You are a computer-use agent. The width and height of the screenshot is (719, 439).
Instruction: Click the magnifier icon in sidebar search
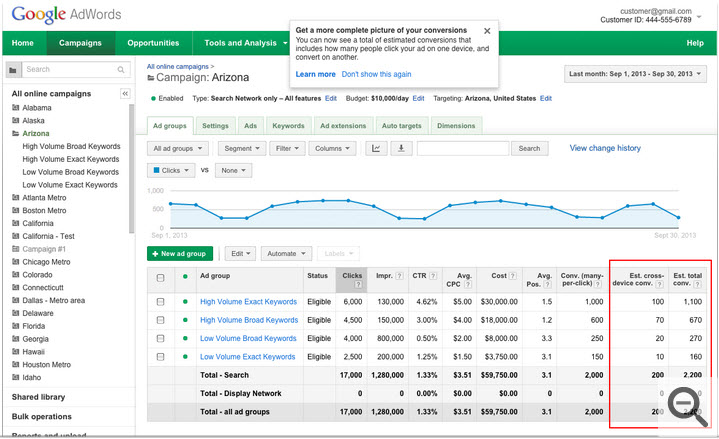pyautogui.click(x=121, y=70)
